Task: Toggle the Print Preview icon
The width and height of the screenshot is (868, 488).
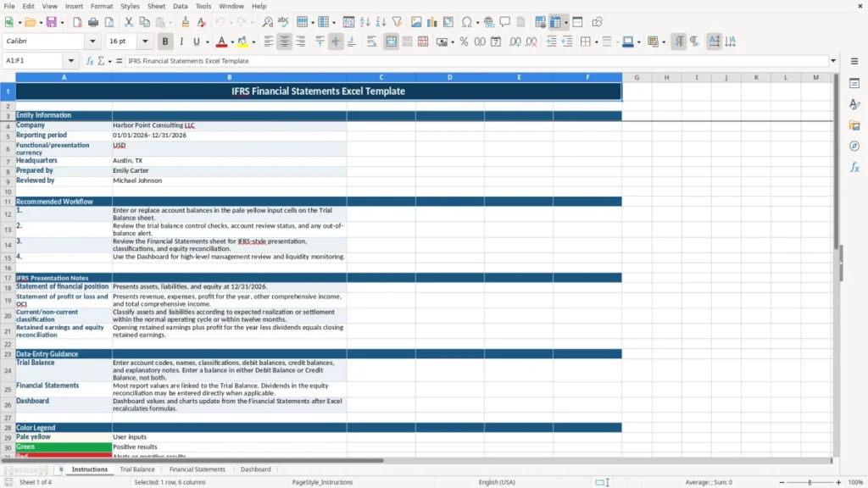Action: tap(109, 22)
